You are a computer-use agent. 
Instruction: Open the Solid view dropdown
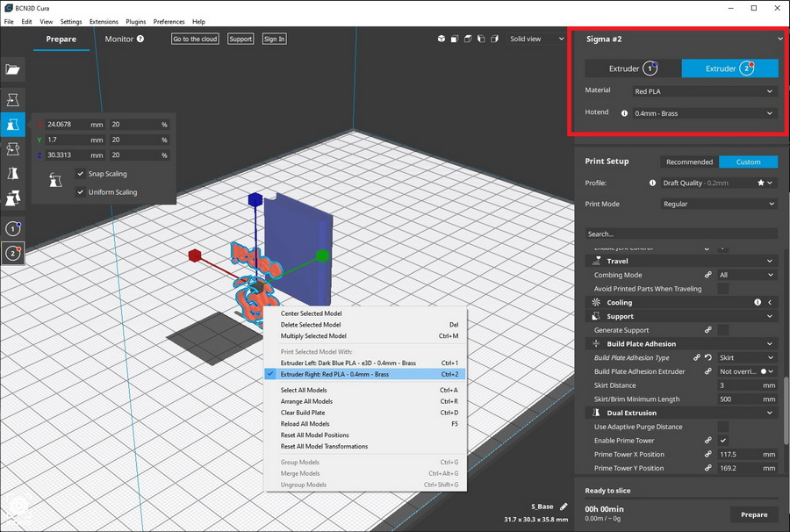coord(537,40)
